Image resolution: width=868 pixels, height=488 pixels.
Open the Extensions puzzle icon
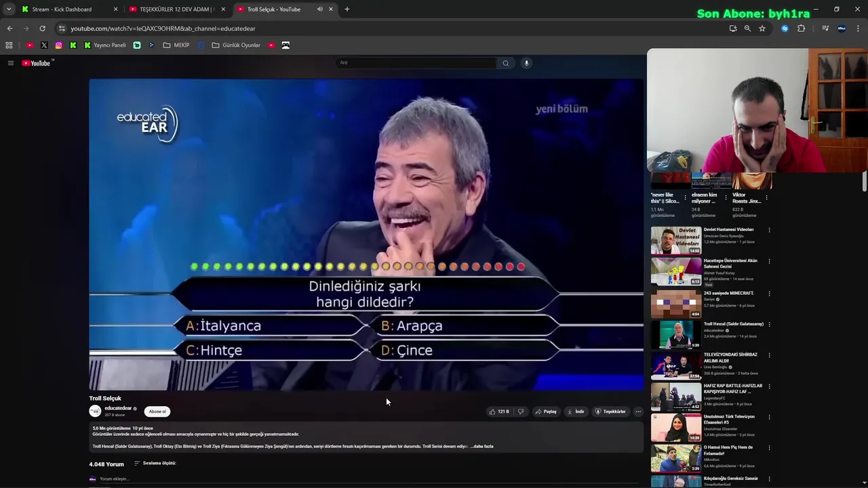click(801, 28)
